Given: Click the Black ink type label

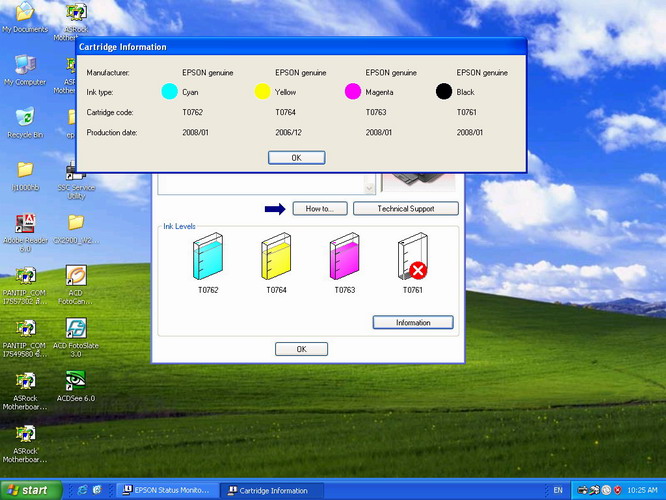Looking at the screenshot, I should [466, 92].
